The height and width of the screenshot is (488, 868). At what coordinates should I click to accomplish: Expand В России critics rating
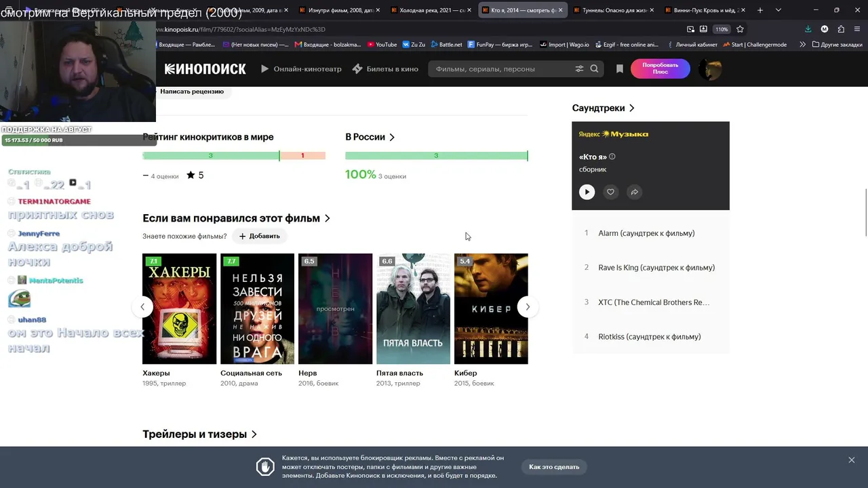coord(370,137)
